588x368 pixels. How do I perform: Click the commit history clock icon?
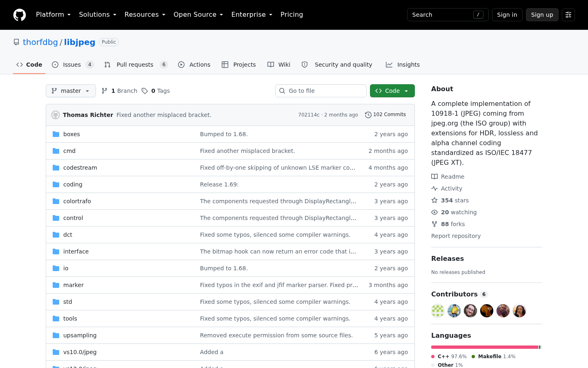pyautogui.click(x=368, y=115)
